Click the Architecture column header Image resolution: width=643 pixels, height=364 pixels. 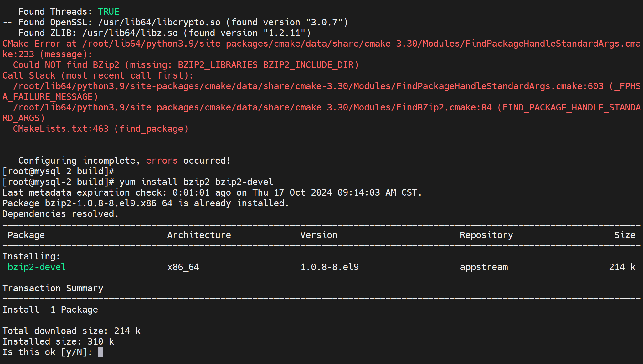pos(199,235)
